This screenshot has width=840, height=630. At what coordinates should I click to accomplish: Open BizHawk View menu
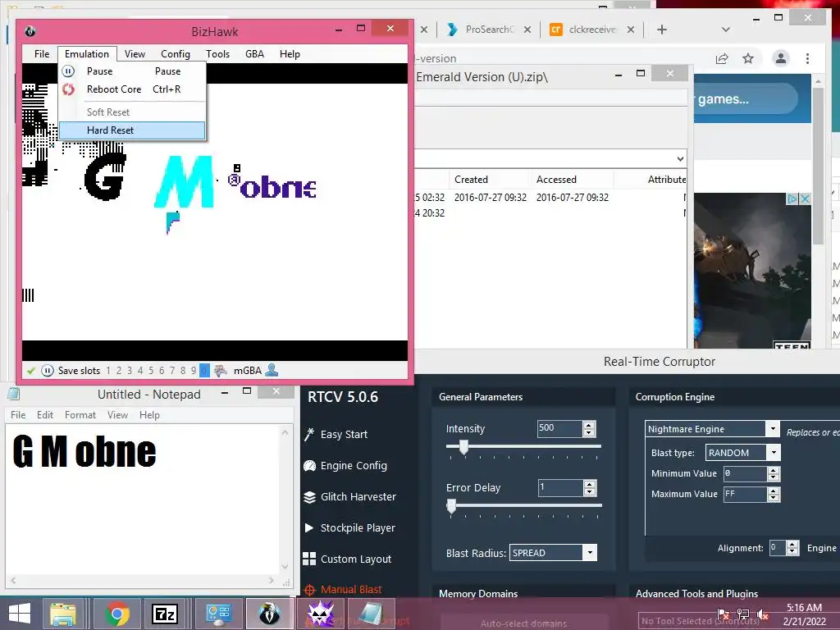coord(135,54)
